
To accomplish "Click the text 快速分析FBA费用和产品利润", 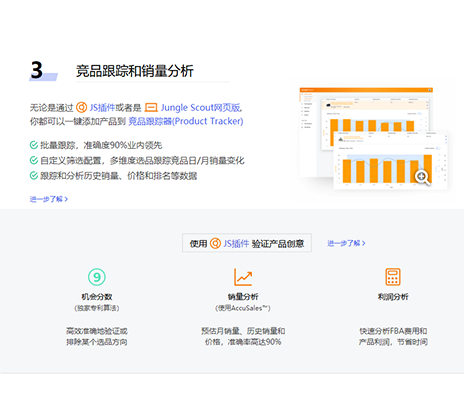I will (393, 336).
